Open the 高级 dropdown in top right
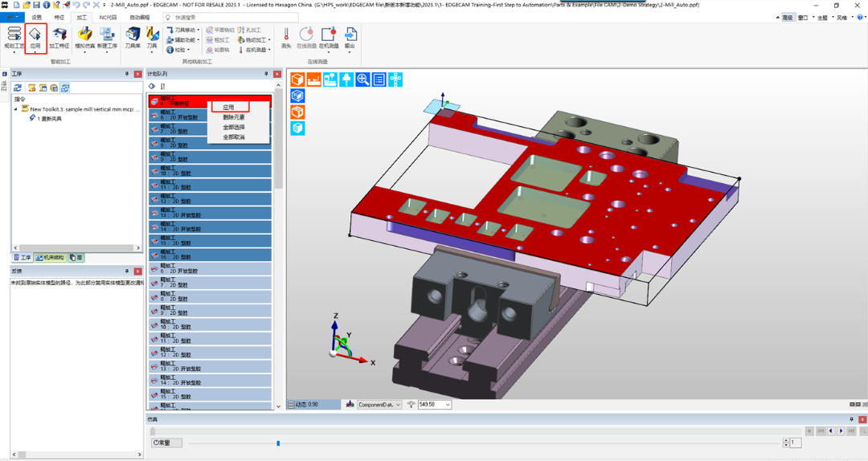This screenshot has width=868, height=461. [788, 18]
